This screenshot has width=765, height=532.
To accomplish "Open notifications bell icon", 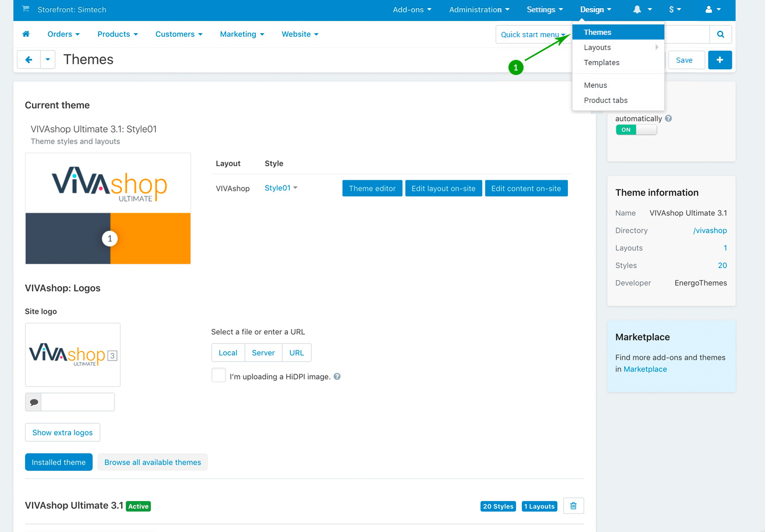I will pos(638,9).
